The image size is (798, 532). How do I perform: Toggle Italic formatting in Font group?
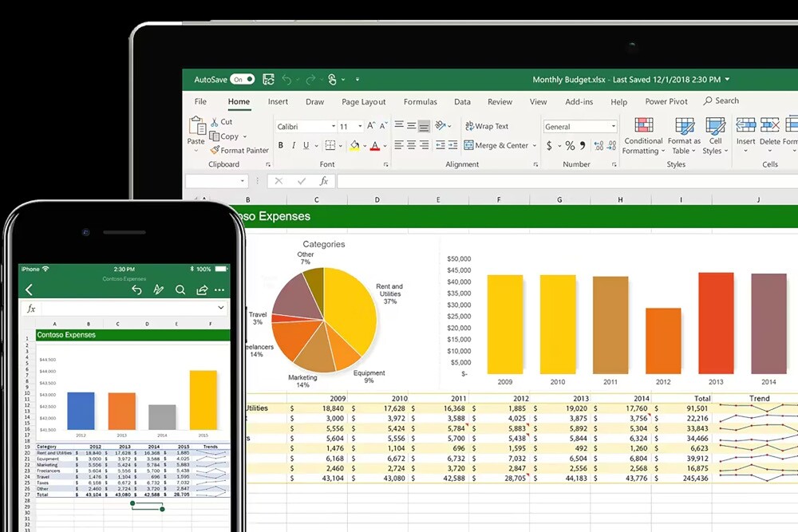tap(294, 146)
